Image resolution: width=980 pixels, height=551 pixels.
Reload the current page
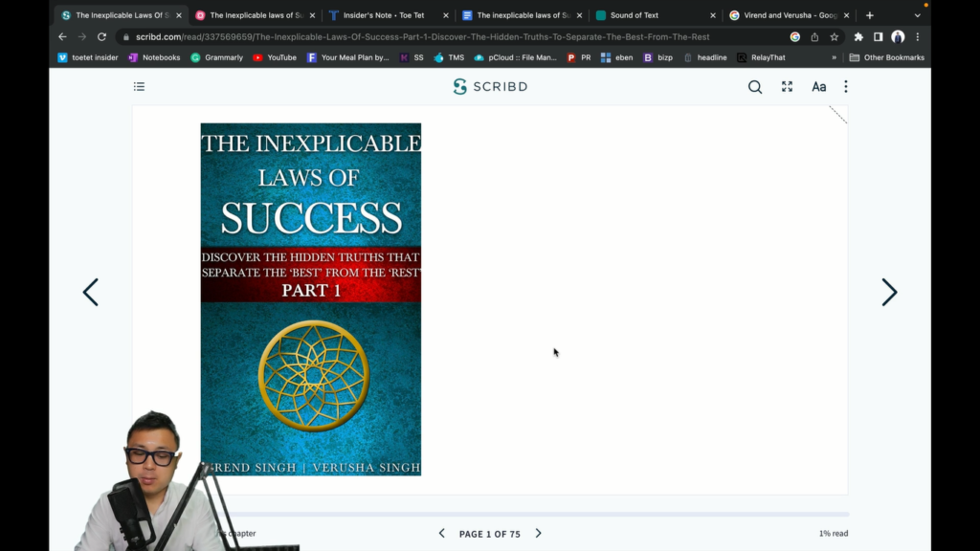tap(101, 37)
